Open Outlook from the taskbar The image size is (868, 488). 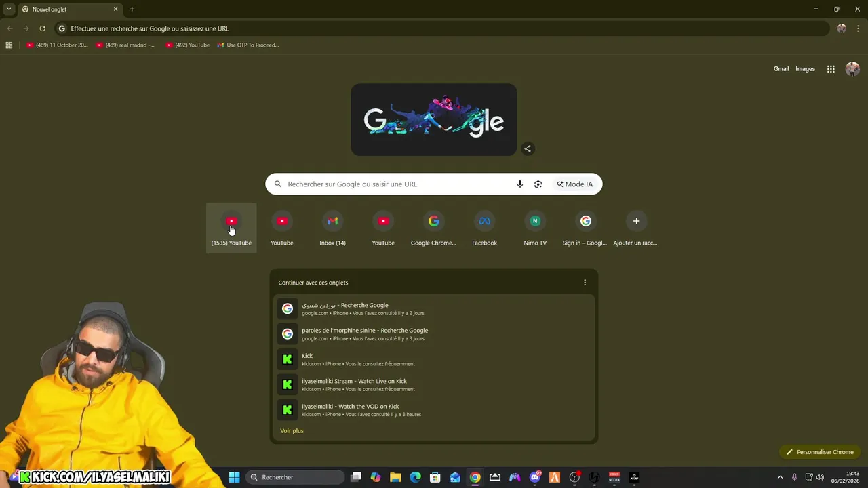point(455,477)
